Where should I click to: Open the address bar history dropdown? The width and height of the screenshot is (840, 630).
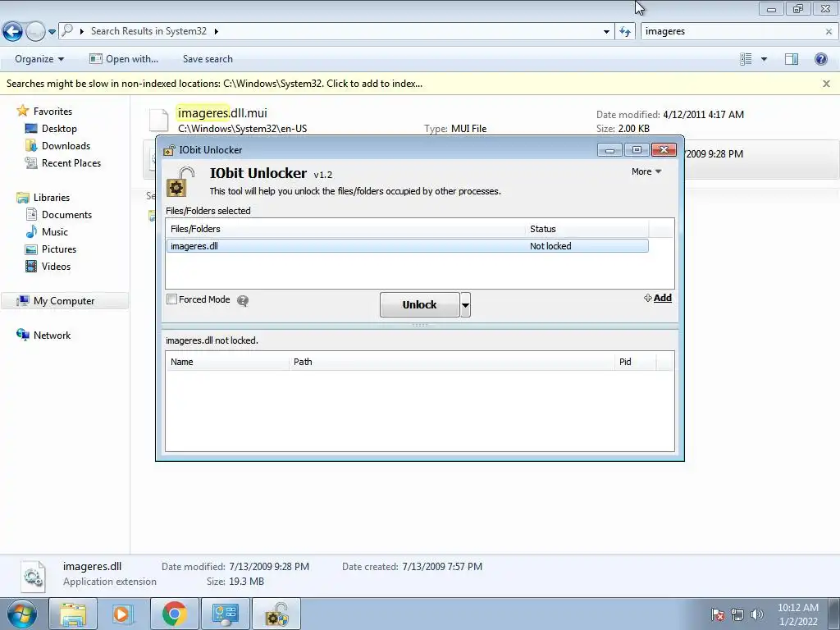(x=606, y=32)
